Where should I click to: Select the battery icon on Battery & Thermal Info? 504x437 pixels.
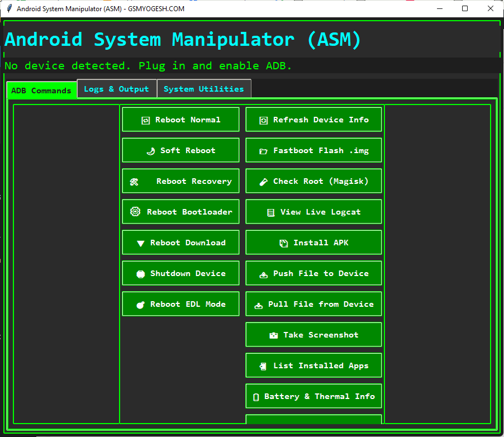256,396
